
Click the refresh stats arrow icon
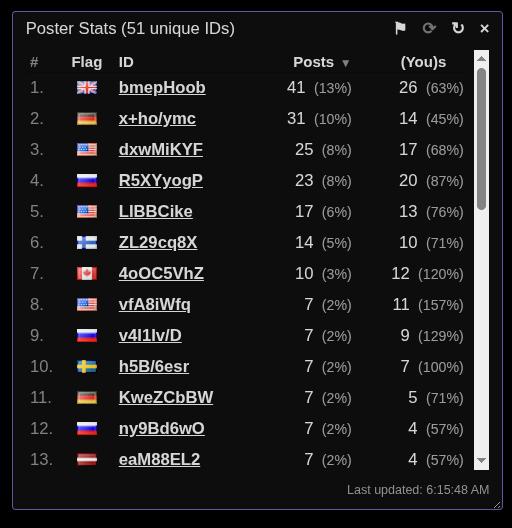coord(458,28)
